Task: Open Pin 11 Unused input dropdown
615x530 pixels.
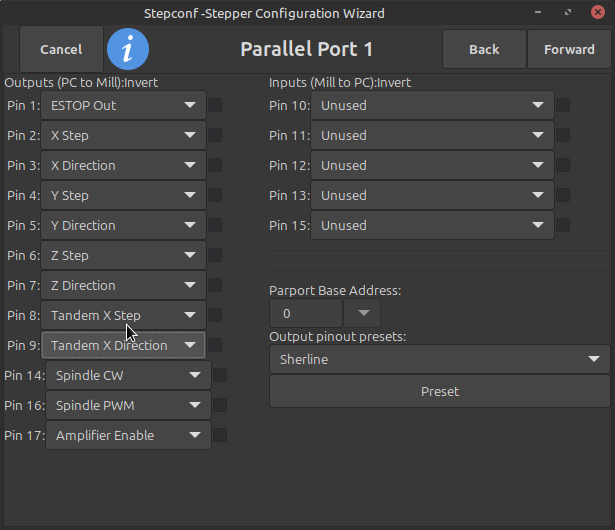Action: coord(431,135)
